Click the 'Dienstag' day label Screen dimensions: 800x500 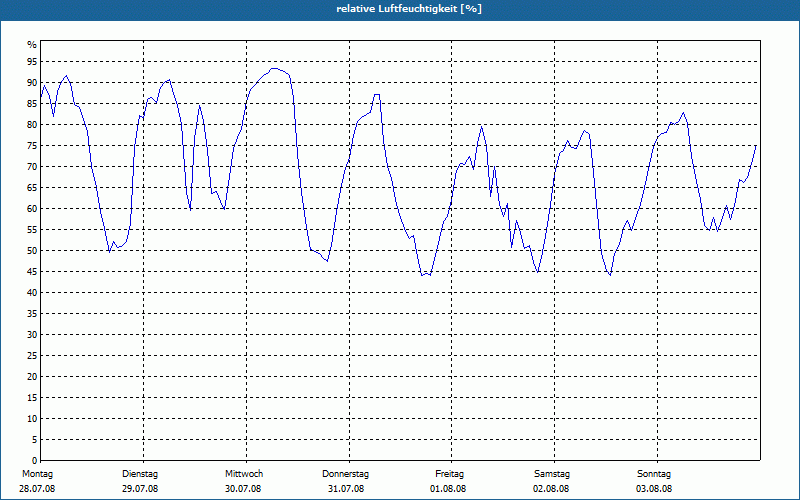tap(140, 474)
